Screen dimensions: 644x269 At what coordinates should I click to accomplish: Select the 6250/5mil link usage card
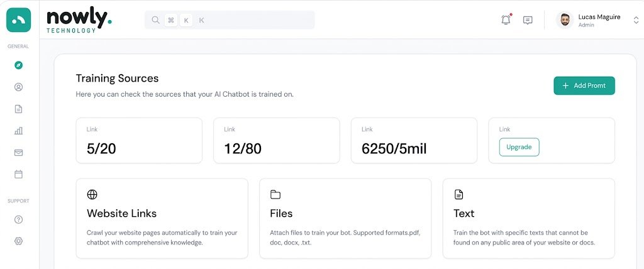click(x=414, y=140)
